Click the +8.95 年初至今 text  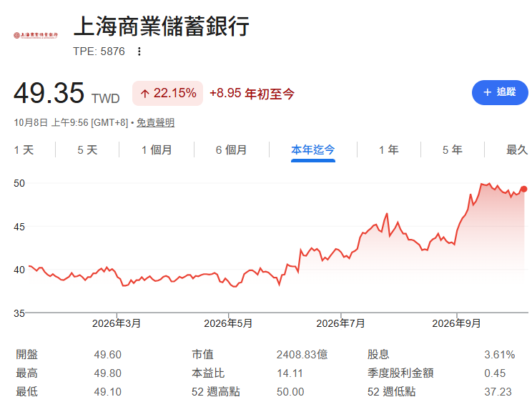252,94
